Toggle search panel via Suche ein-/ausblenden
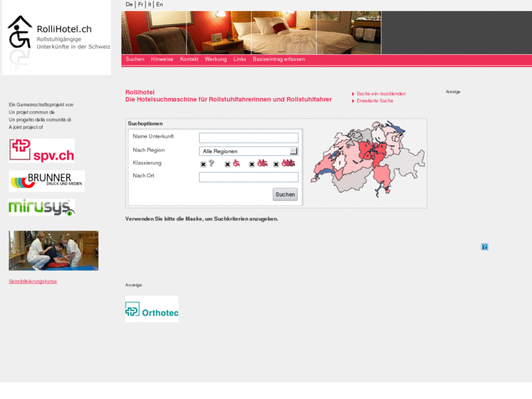 (x=381, y=94)
